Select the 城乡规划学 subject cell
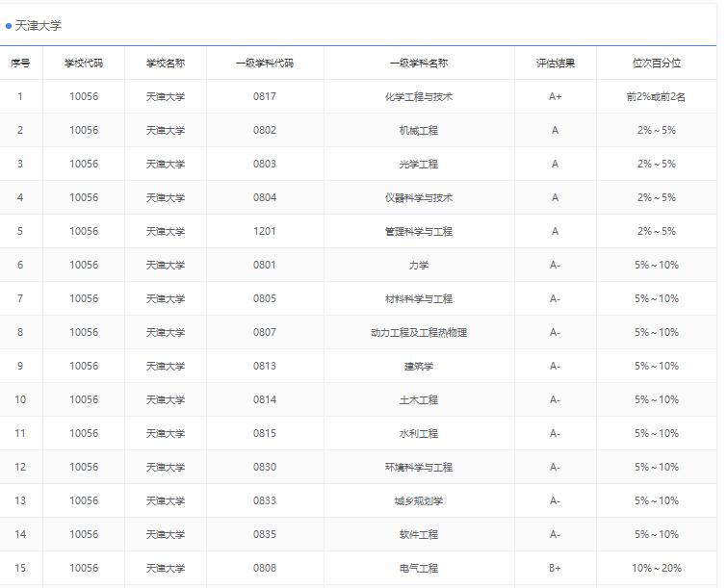727x588 pixels. [x=419, y=500]
